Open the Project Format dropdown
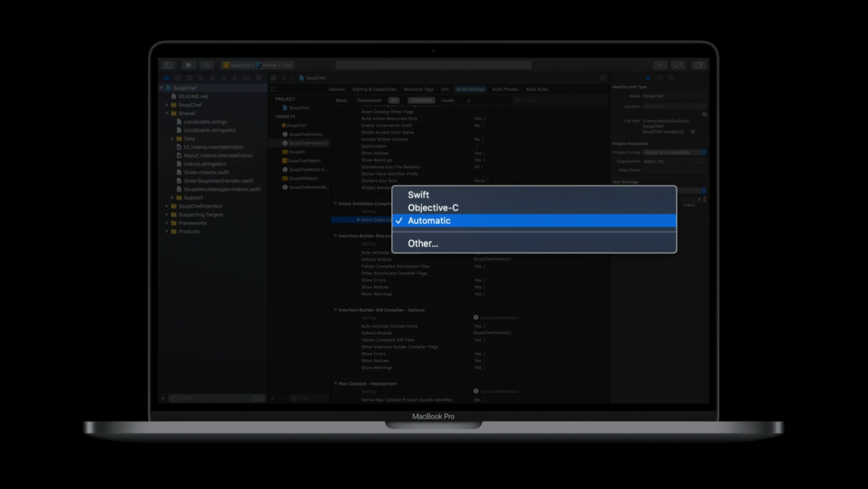 point(674,152)
